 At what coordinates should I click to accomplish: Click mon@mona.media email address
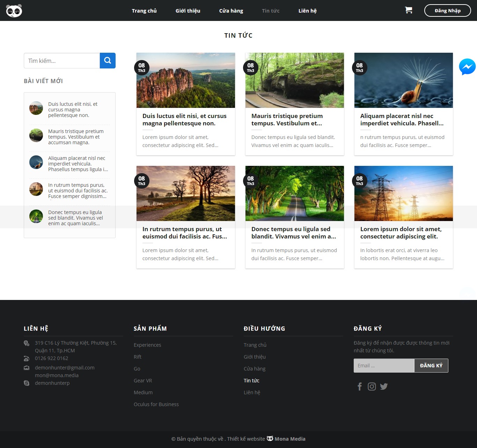coord(57,375)
